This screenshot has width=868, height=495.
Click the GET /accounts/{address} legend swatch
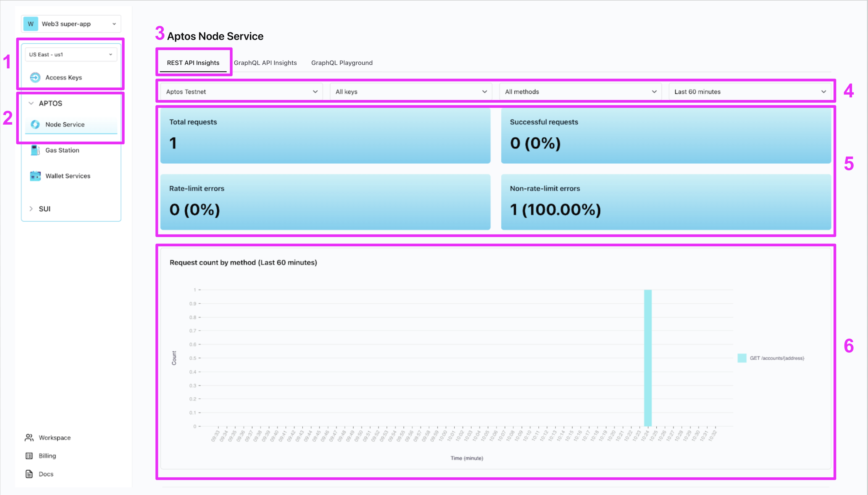742,358
